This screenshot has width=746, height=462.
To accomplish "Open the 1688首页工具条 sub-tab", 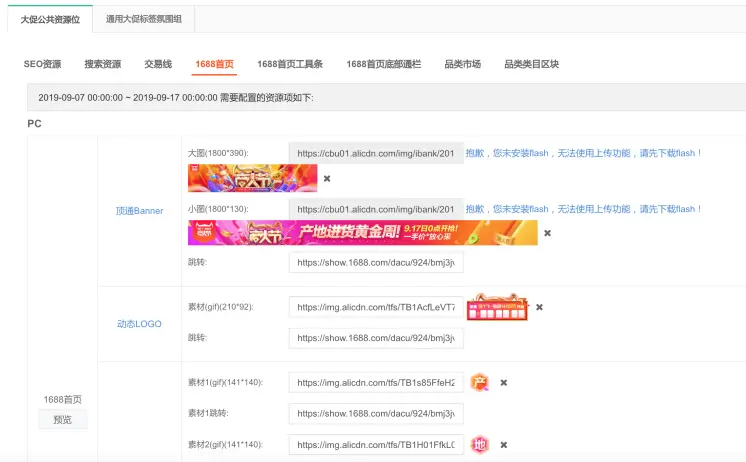I will pyautogui.click(x=290, y=64).
